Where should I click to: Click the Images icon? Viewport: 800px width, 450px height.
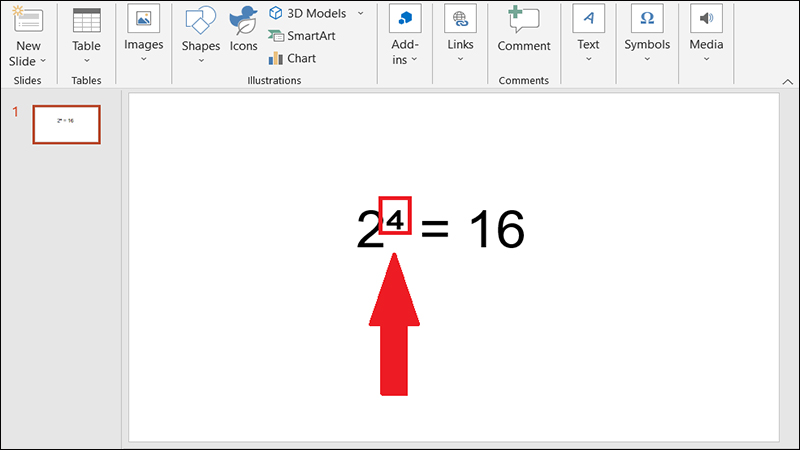pyautogui.click(x=143, y=18)
